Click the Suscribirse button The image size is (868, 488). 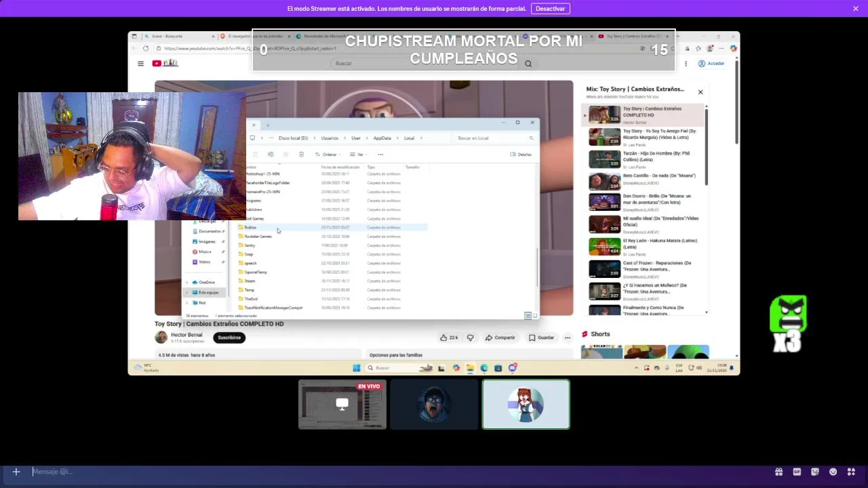coord(229,338)
